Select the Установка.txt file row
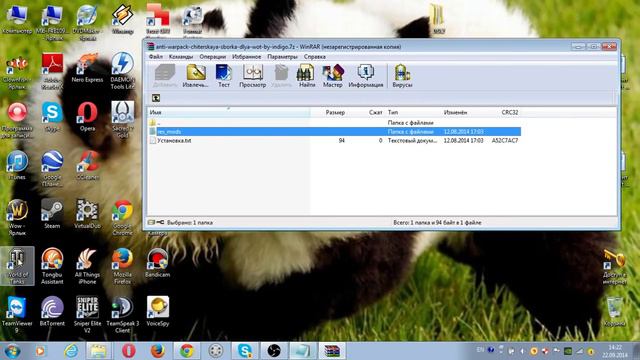 [x=335, y=140]
